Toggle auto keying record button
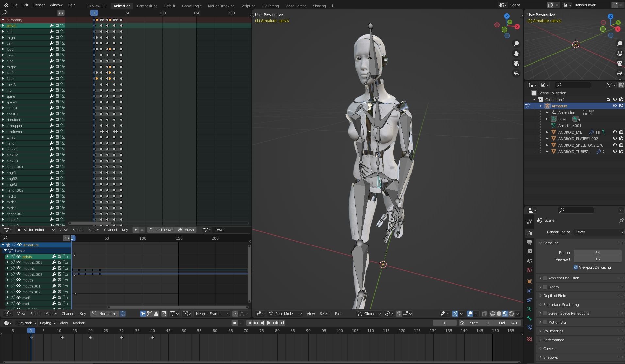The image size is (625, 364). 234,323
